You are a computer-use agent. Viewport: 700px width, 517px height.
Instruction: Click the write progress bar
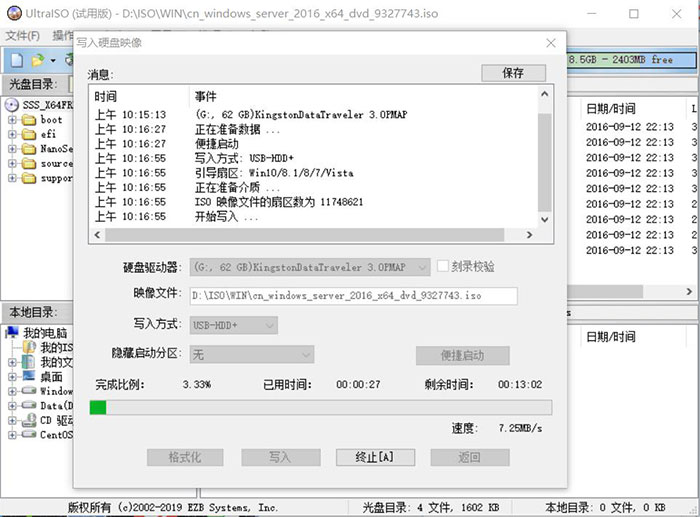(x=321, y=408)
